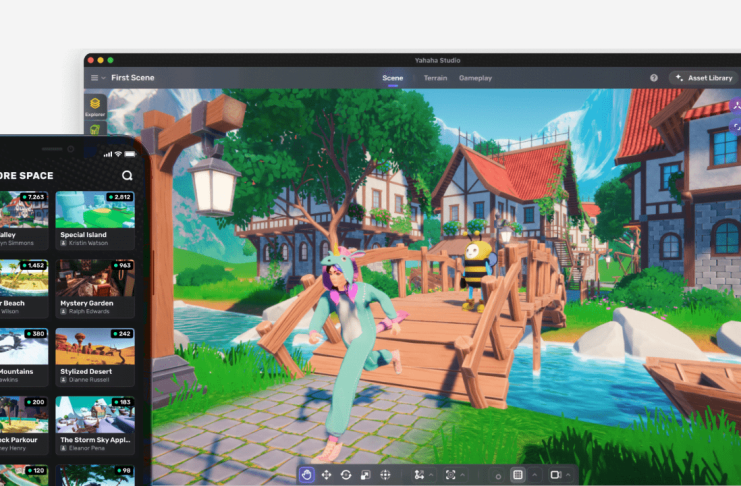Expand the snap options chevron

pyautogui.click(x=431, y=475)
